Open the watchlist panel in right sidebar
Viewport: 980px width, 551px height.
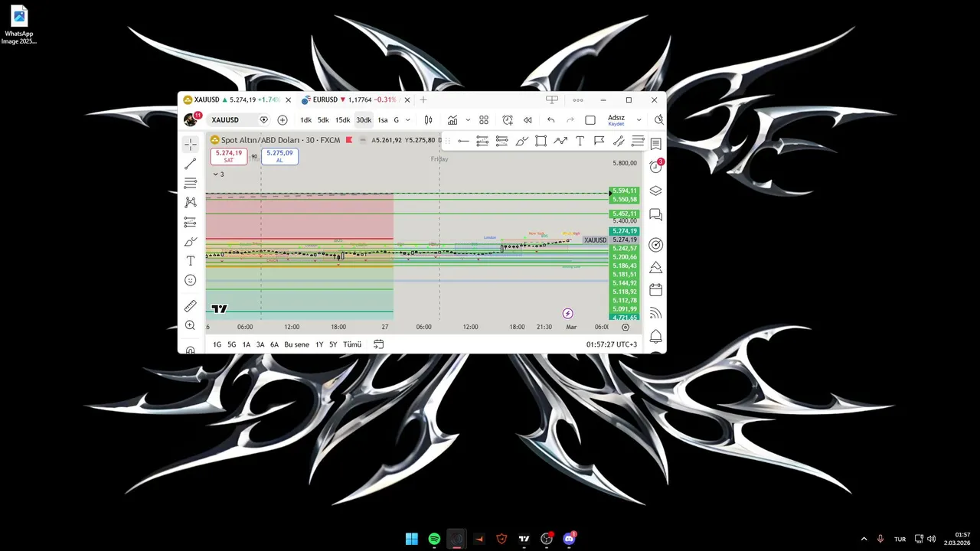656,144
